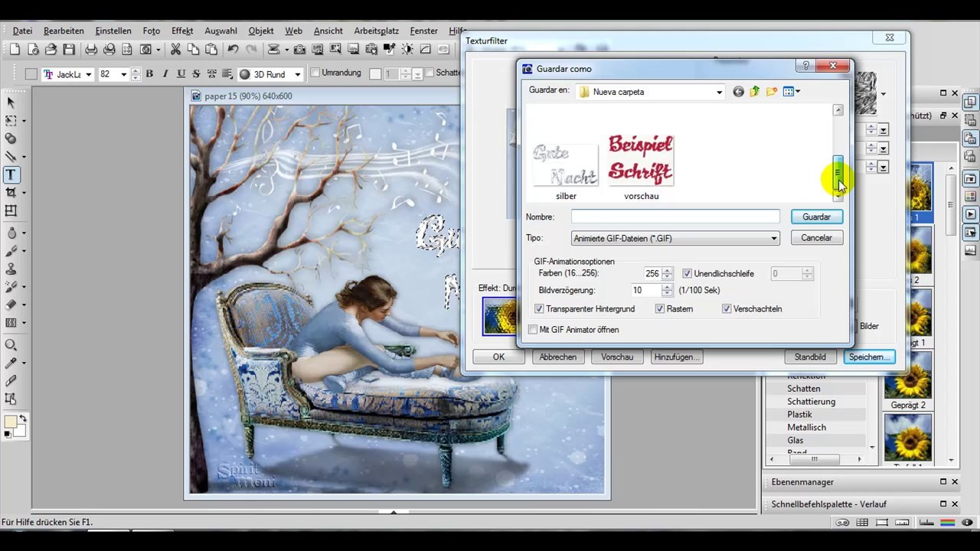Image resolution: width=980 pixels, height=551 pixels.
Task: Click the Print toolbar icon
Action: [x=91, y=50]
